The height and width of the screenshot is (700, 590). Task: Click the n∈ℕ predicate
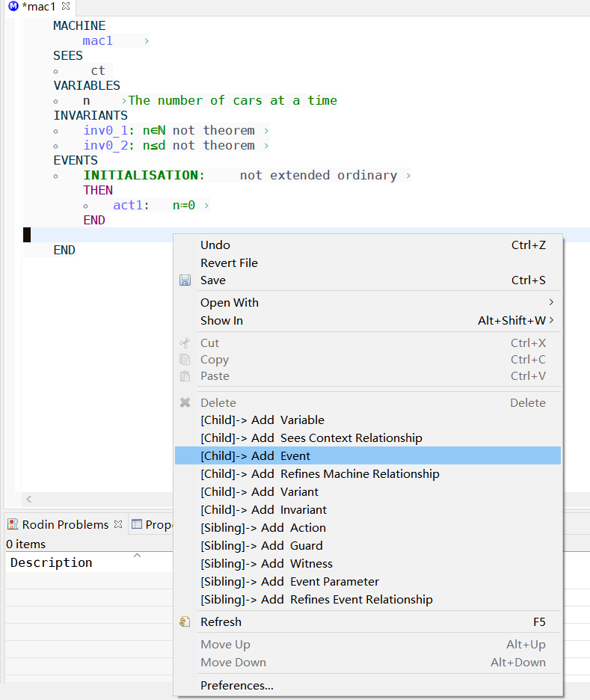tap(155, 130)
